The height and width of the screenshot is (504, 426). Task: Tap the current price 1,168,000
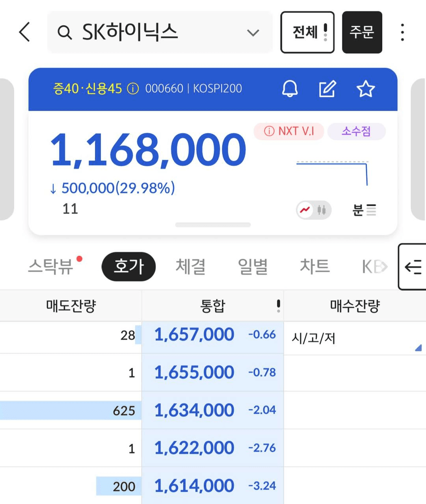(x=148, y=150)
